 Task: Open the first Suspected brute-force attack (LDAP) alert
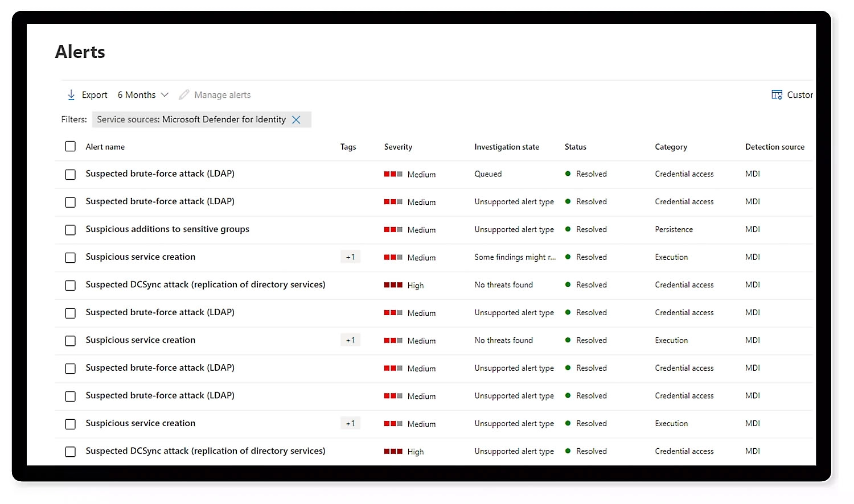160,173
